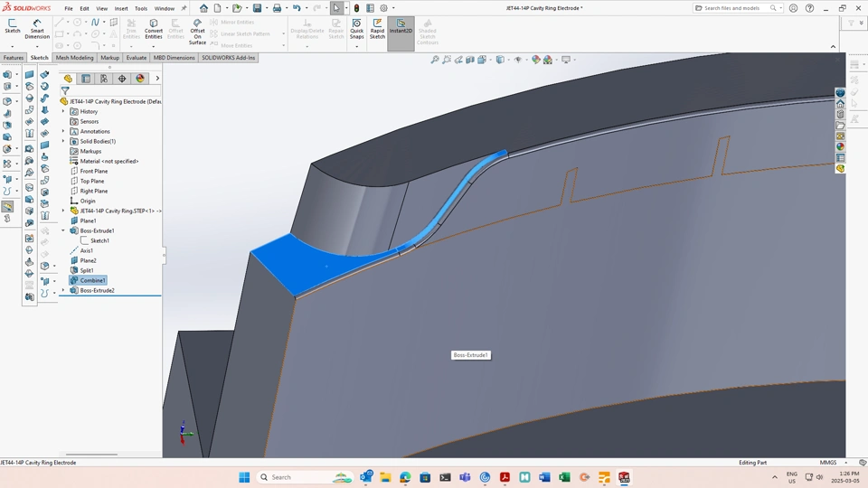Open the ConfigurationManager tab icon
This screenshot has width=868, height=488.
(x=104, y=79)
